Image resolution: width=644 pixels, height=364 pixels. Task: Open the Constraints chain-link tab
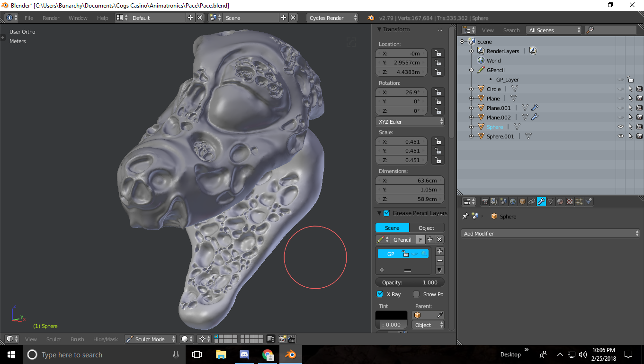pyautogui.click(x=532, y=201)
